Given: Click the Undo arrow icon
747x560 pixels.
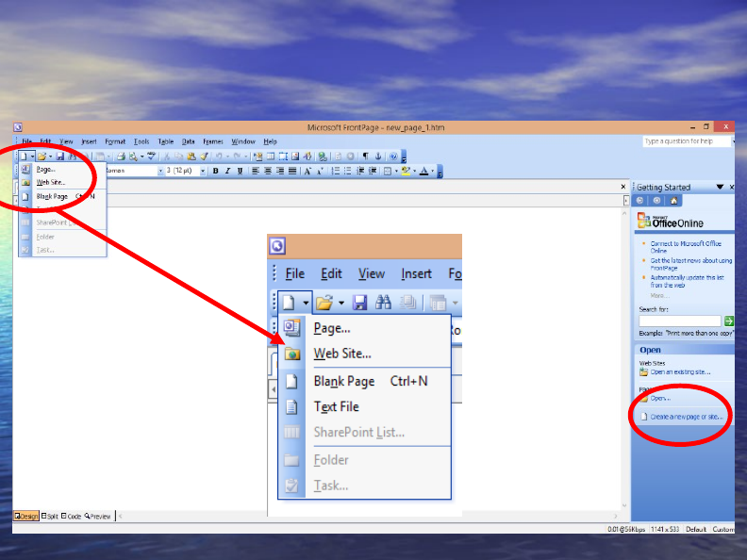Looking at the screenshot, I should click(219, 156).
